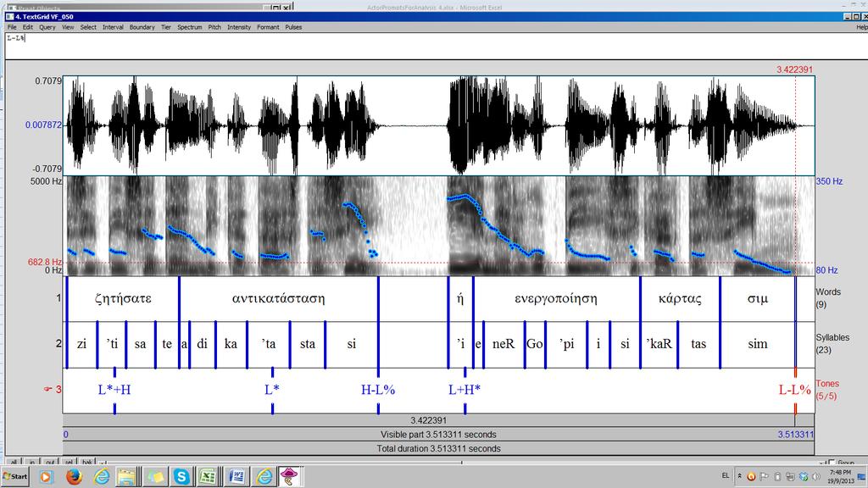Open the Query menu
Screen dimensions: 868x488
click(x=47, y=27)
